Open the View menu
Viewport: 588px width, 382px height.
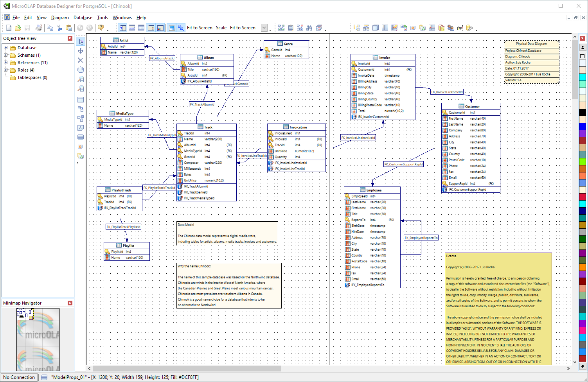click(x=41, y=18)
